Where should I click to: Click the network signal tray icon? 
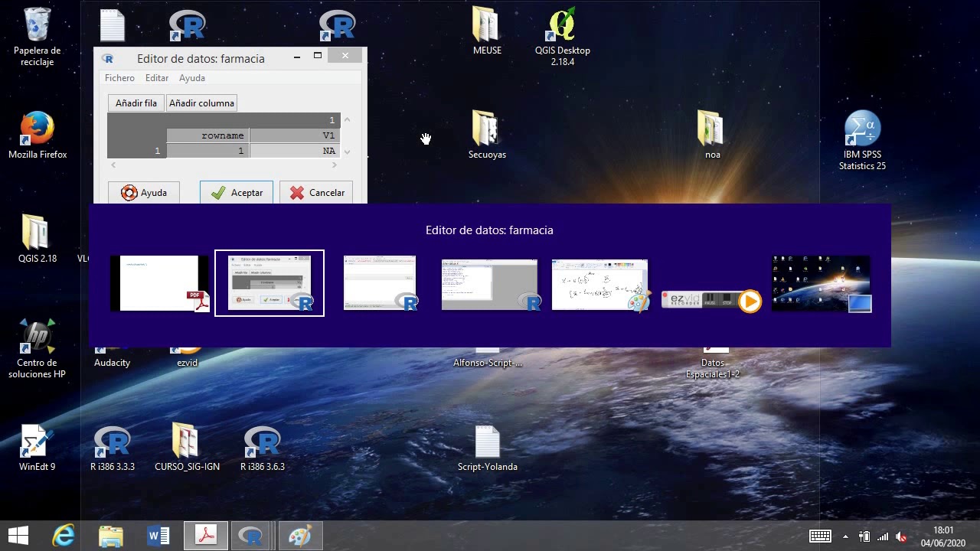pos(883,536)
